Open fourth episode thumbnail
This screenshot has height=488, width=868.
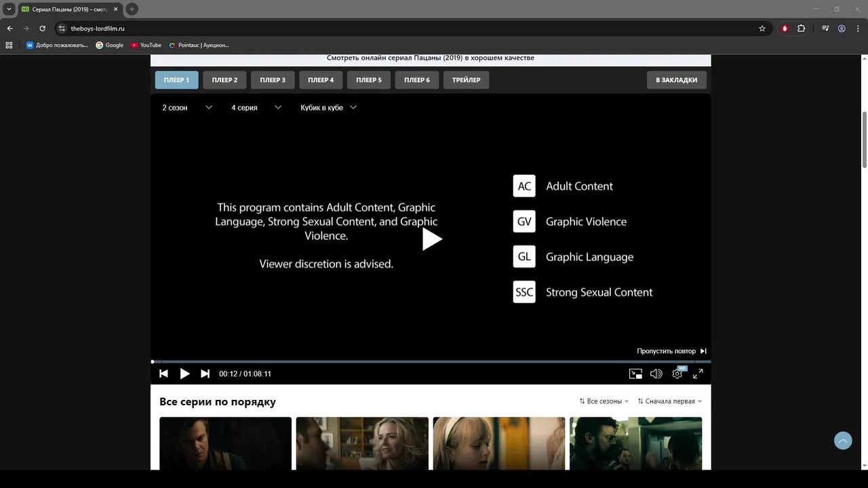[636, 443]
